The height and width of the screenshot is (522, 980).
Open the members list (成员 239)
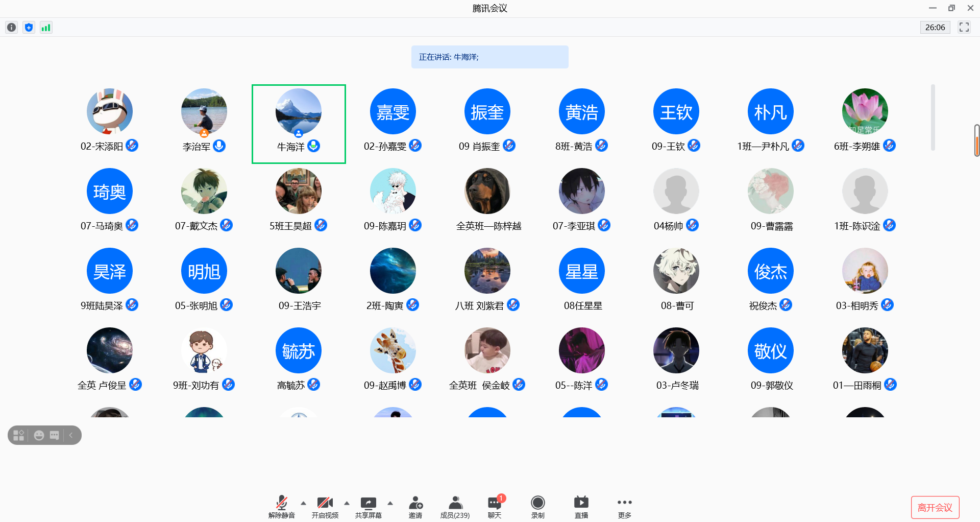tap(455, 507)
